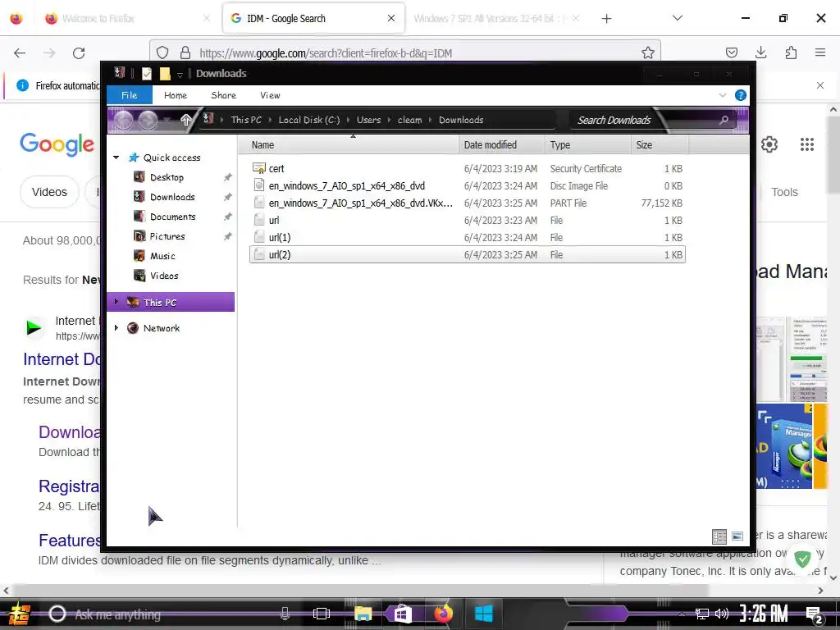The image size is (840, 630).
Task: Click the quick access Properties toolbar icon
Action: 147,73
